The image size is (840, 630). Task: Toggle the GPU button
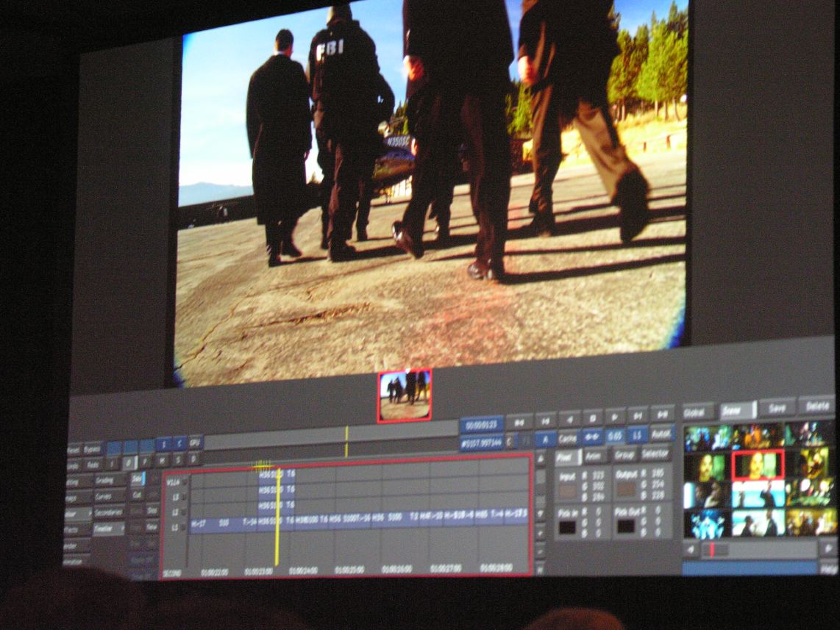195,443
